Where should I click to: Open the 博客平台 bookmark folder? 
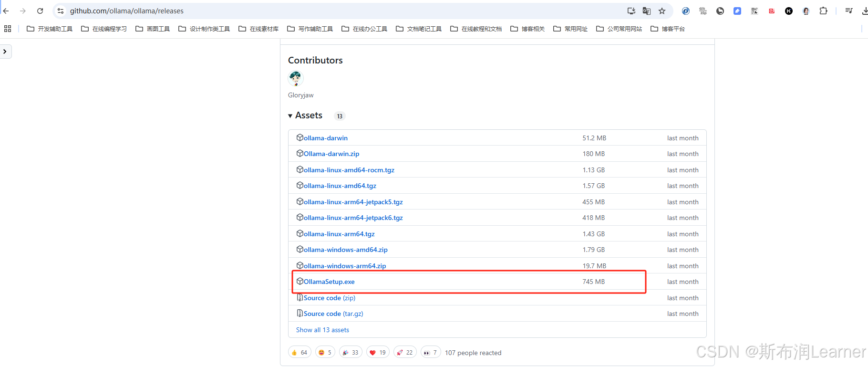[668, 29]
